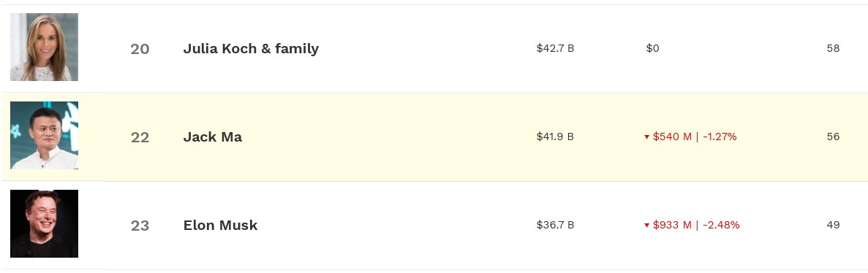Select rank number 20
Screen dimensions: 868x273
point(140,49)
